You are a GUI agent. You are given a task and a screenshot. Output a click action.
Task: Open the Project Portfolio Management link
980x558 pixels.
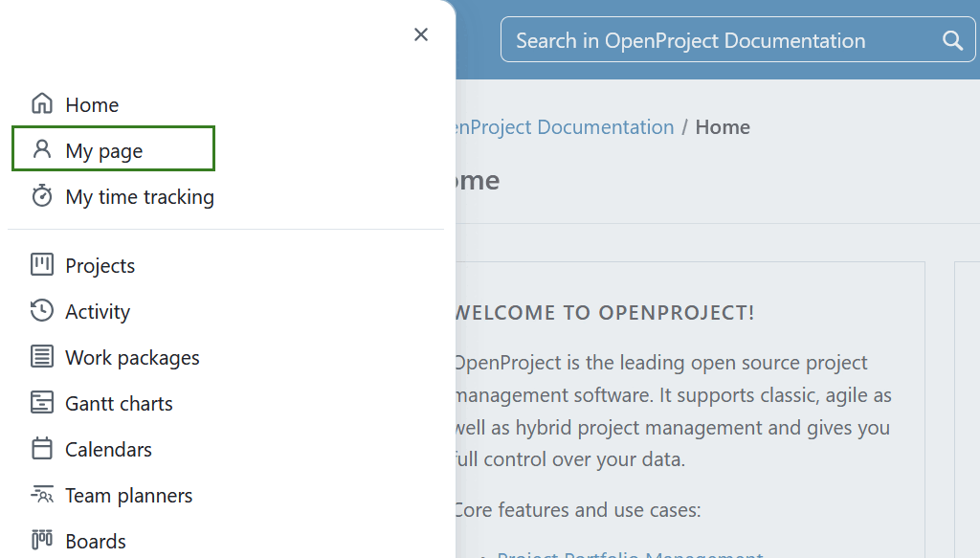click(x=630, y=553)
